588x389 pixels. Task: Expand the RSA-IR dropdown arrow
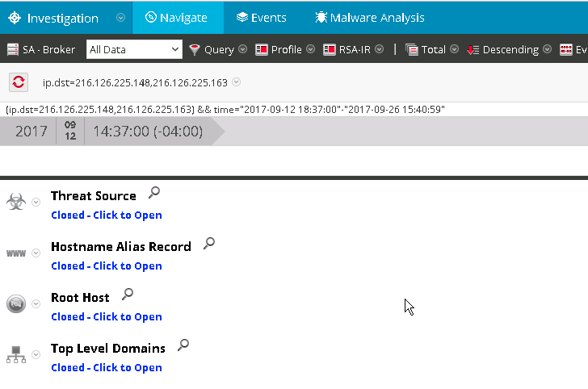[x=380, y=49]
